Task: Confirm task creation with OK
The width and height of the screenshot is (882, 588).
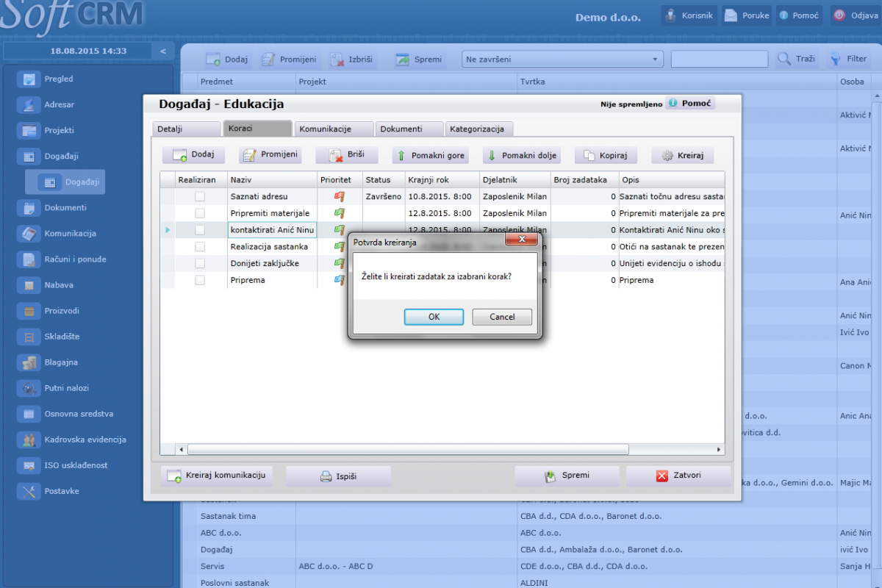Action: (434, 317)
